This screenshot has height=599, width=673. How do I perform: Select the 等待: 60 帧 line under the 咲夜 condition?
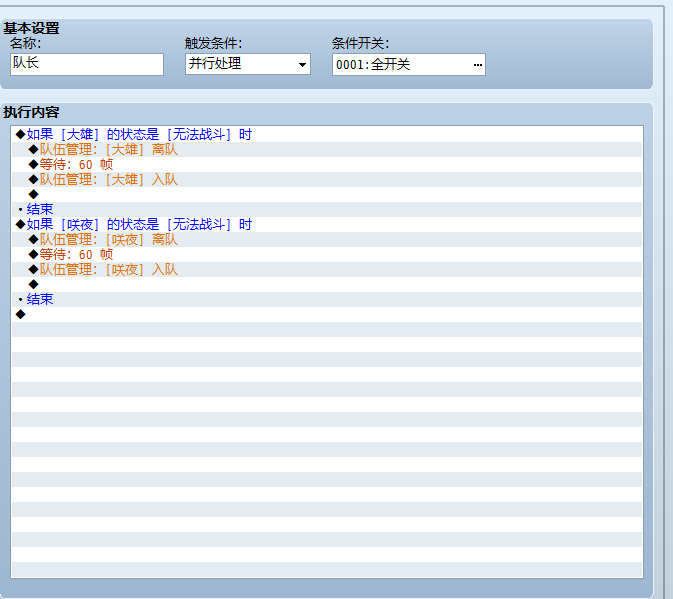coord(327,254)
